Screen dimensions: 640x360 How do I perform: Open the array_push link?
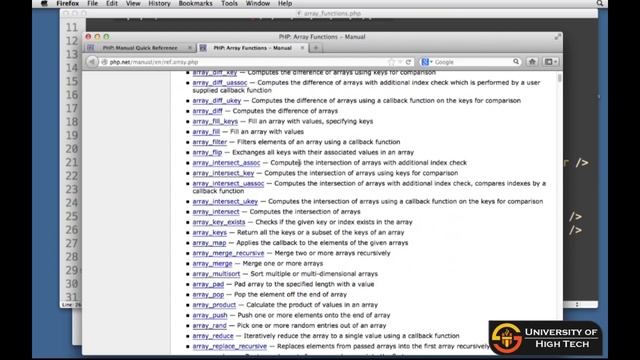tap(210, 316)
